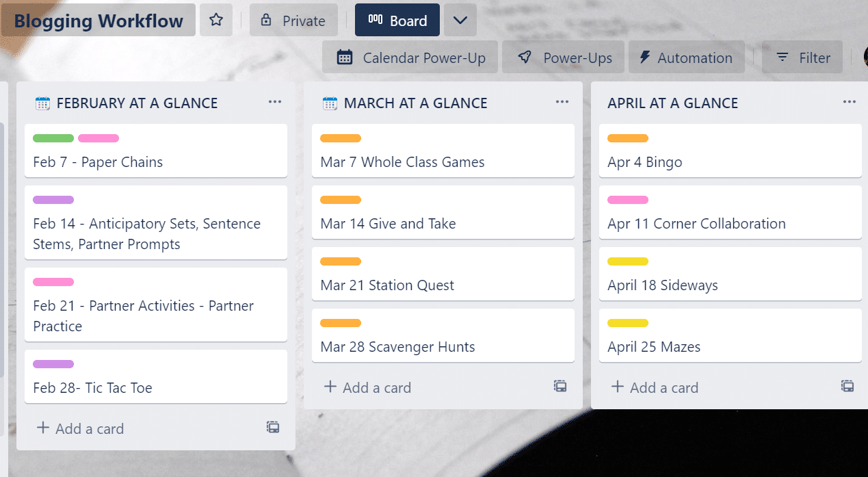Open the April list actions menu
Image resolution: width=868 pixels, height=477 pixels.
pyautogui.click(x=849, y=102)
